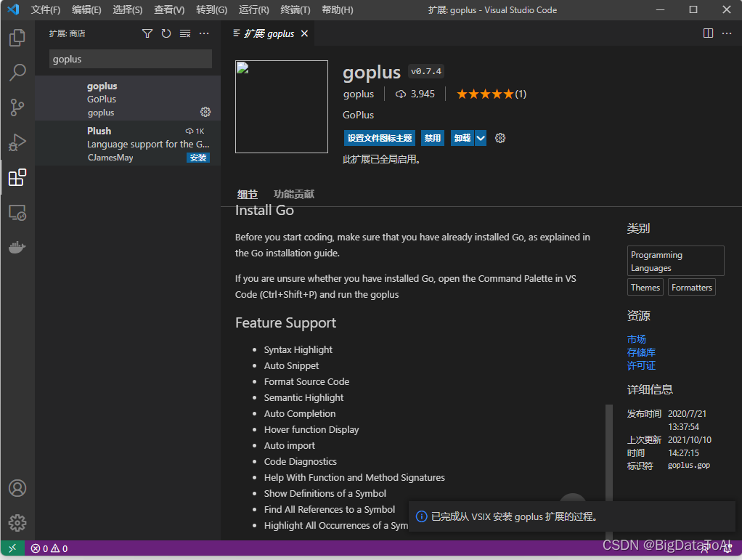Click the 3,945 install count
742x560 pixels.
(x=415, y=94)
